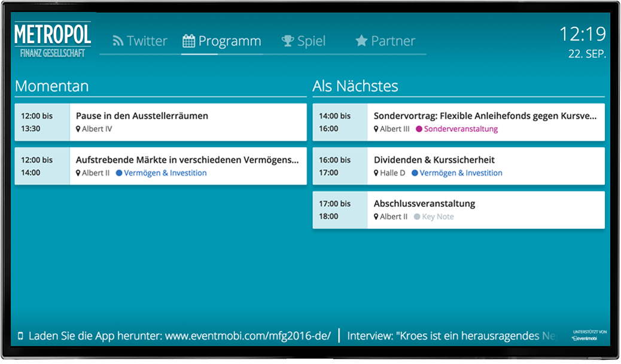The image size is (621, 364).
Task: Click the location pin for Halle D
Action: pos(376,172)
